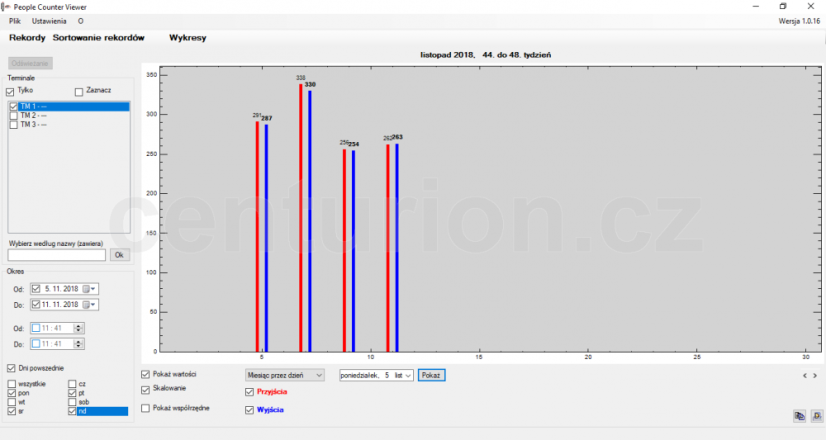
Task: Uncheck the nd day checkbox
Action: 72,411
